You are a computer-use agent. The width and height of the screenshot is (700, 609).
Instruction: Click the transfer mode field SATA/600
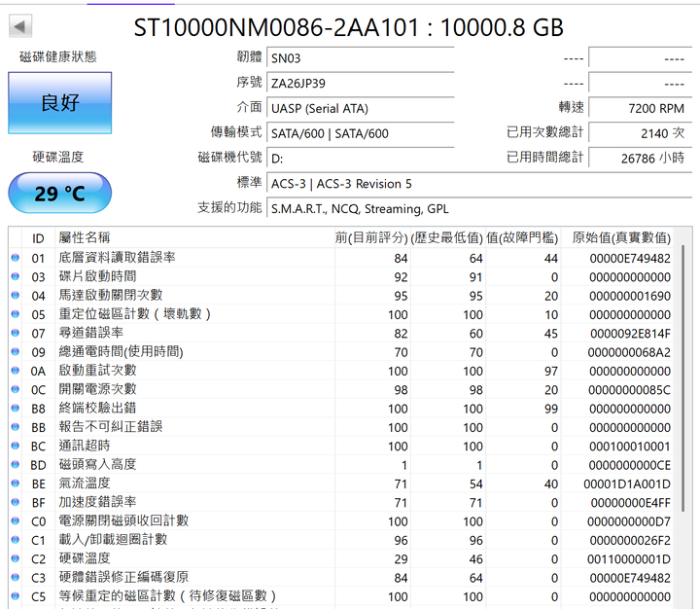(361, 133)
